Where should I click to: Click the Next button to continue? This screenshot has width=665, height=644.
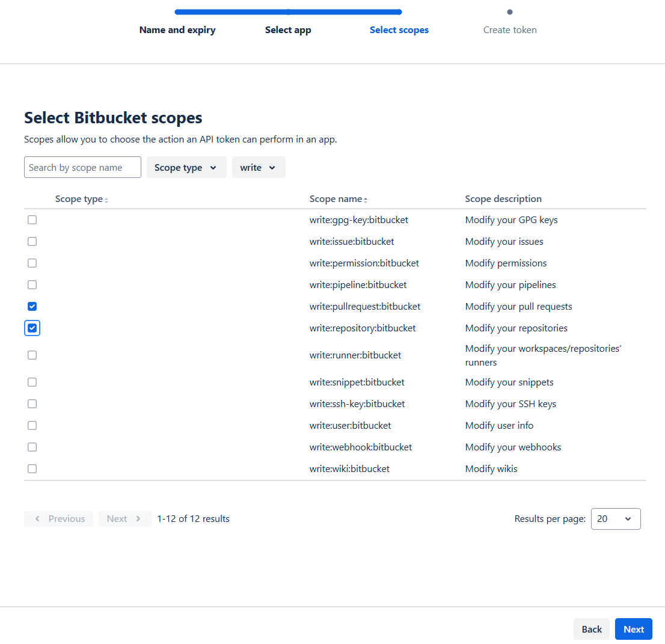[633, 630]
